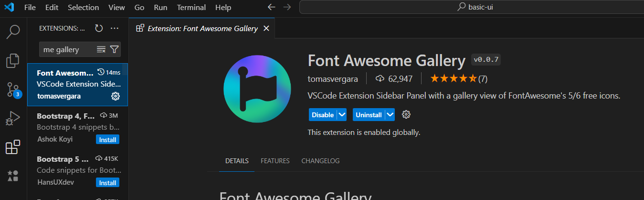Go back with left arrow

click(272, 7)
